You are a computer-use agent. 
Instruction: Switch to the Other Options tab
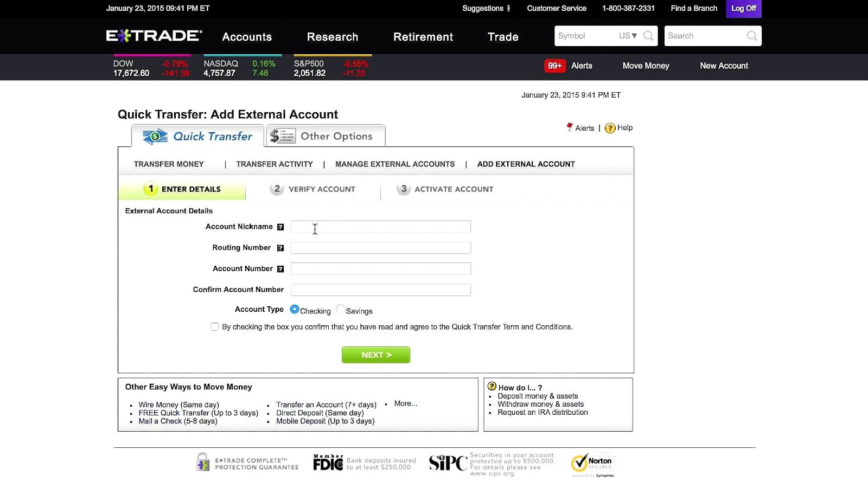coord(325,136)
